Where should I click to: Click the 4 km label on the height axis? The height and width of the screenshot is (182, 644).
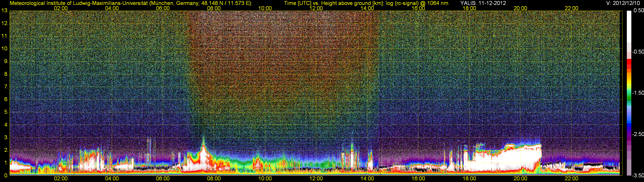pos(6,125)
